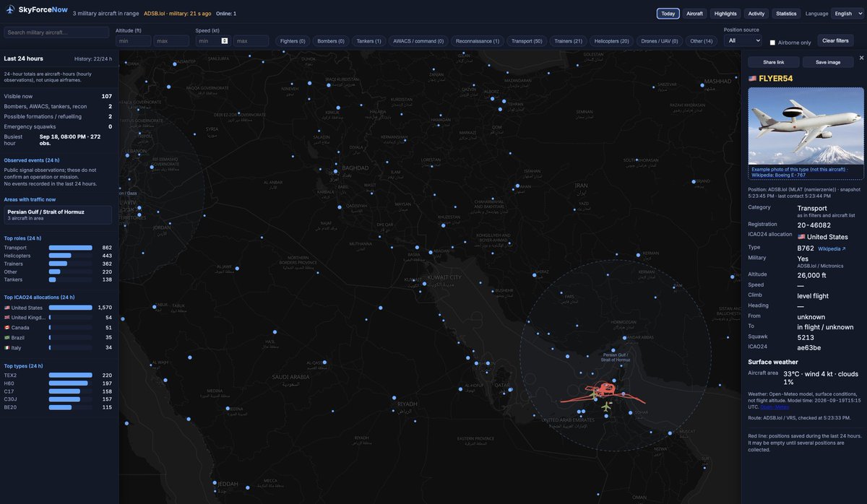Toggle the Other (14) filter chip
867x504 pixels.
coord(701,41)
